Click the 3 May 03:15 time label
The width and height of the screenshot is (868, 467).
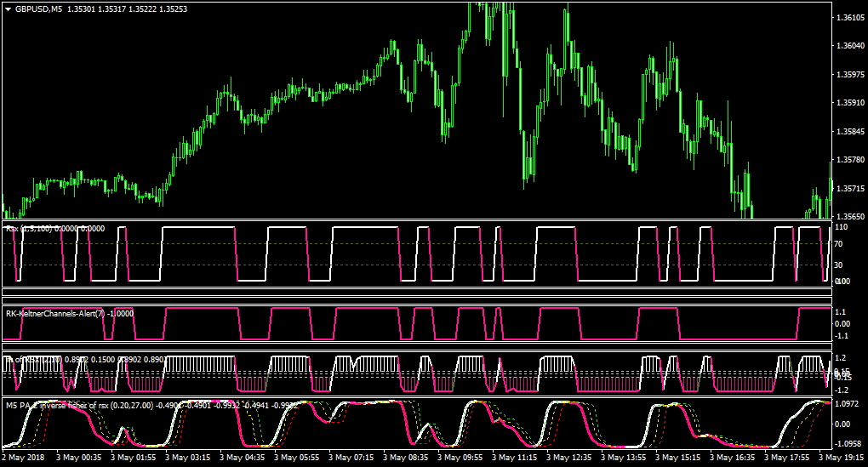pos(188,458)
